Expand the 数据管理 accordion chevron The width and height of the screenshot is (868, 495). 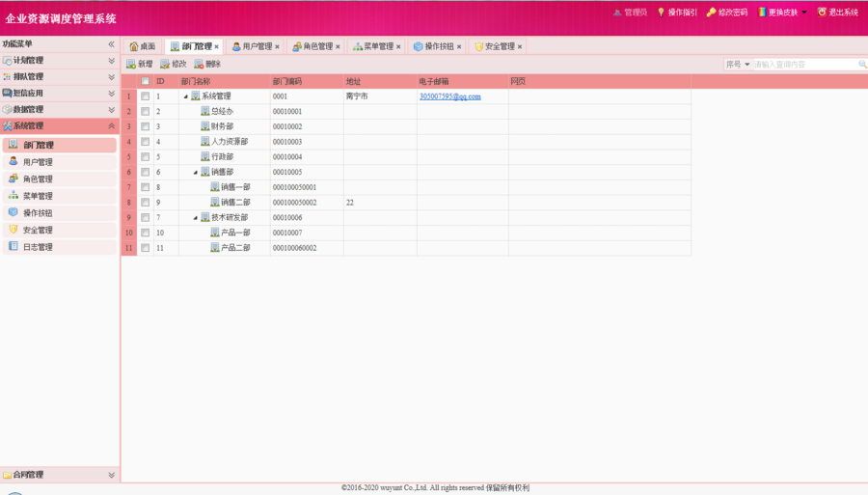(111, 110)
